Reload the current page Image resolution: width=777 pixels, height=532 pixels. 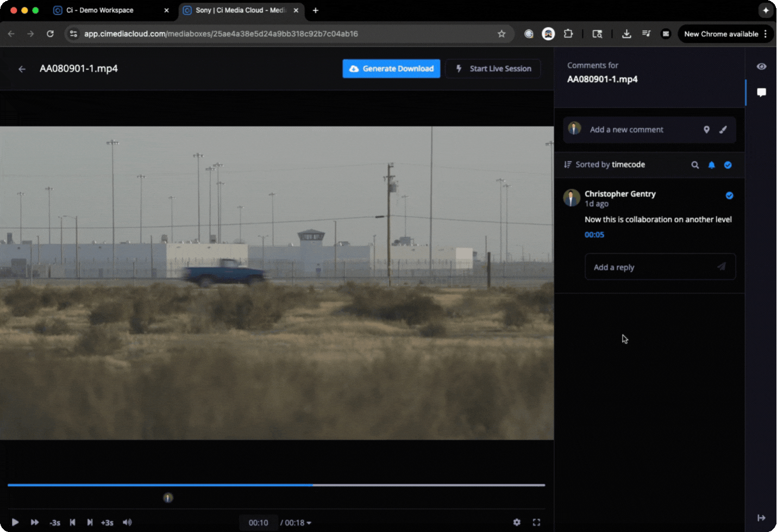click(50, 34)
